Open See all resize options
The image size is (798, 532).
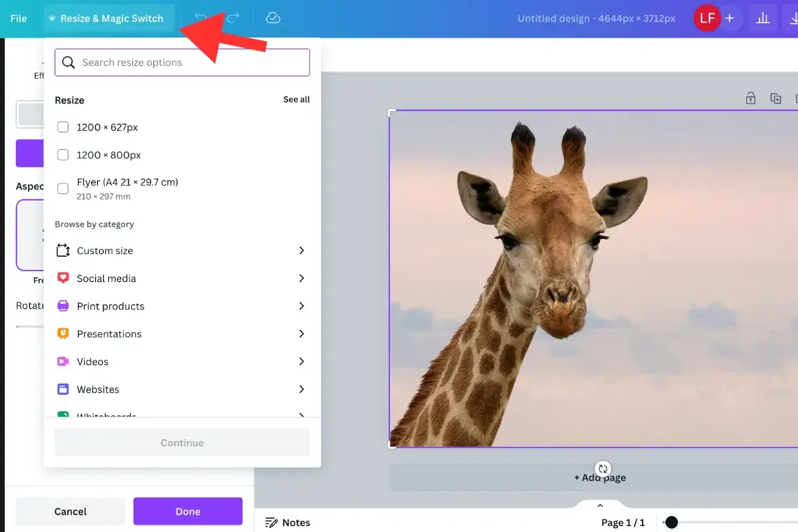pyautogui.click(x=296, y=99)
